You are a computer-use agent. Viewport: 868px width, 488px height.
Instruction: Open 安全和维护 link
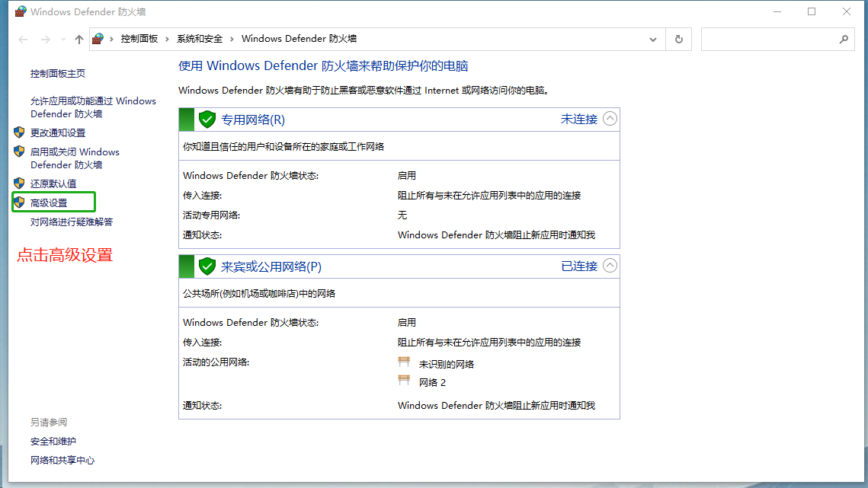pyautogui.click(x=53, y=442)
